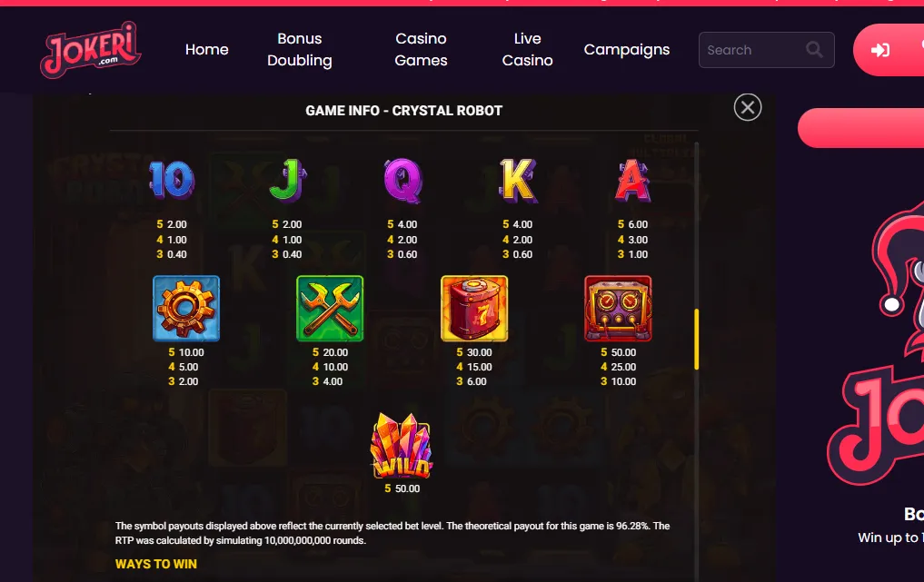Screen dimensions: 924x582
Task: Open the Campaigns page
Action: pyautogui.click(x=627, y=49)
